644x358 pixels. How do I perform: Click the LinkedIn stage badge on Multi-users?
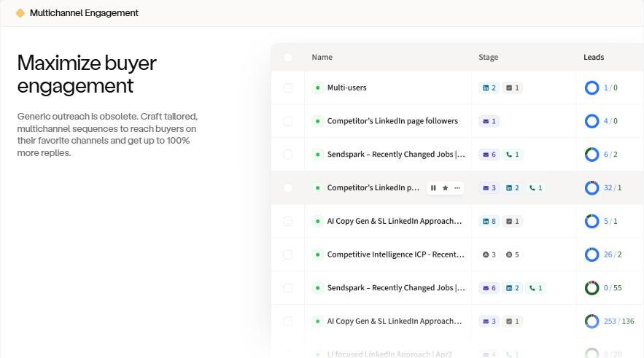pos(489,88)
